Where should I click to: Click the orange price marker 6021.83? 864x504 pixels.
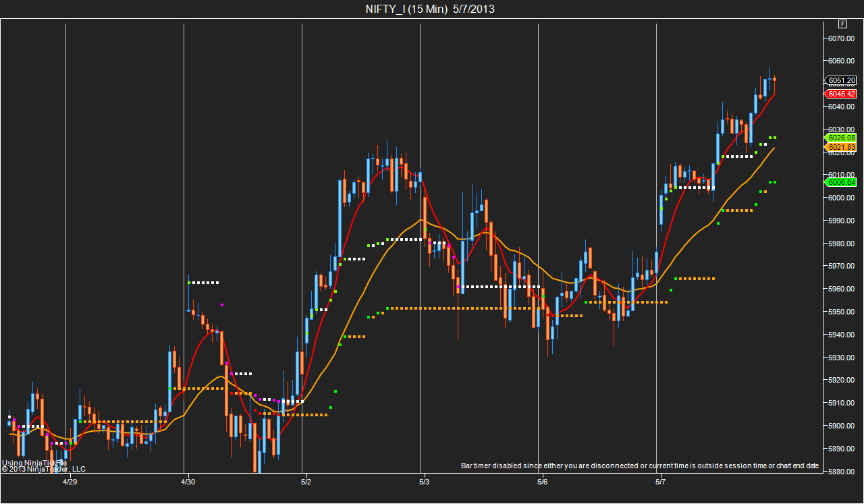pyautogui.click(x=842, y=147)
